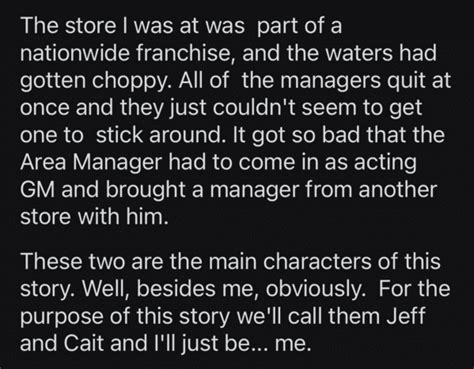This screenshot has height=369, width=474.
Task: Click on the word "choppy"
Action: coord(130,83)
